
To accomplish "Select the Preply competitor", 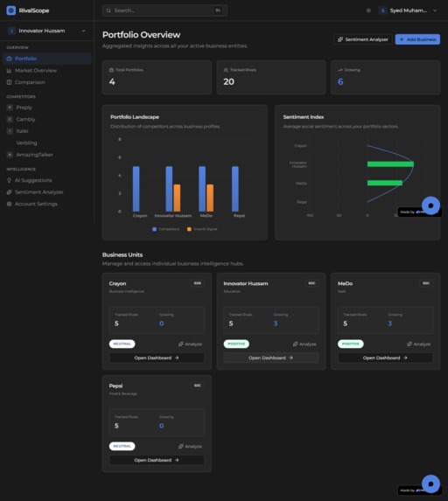I will 47,108.
